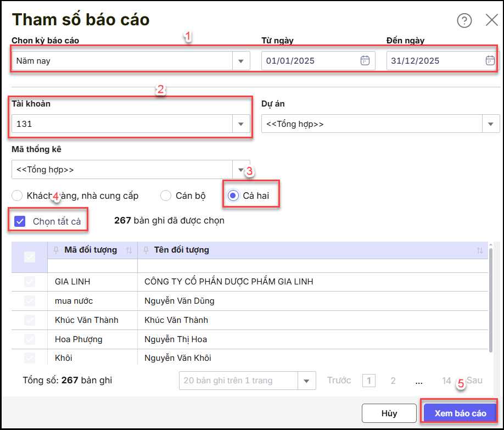Click the Mã đối tượng filter field
The image size is (504, 430).
(92, 266)
